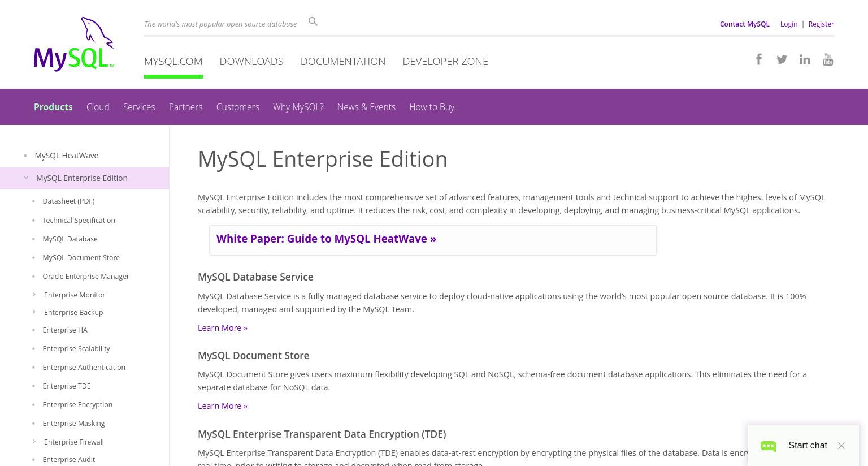Open the Why MySQL? menu item
This screenshot has height=466, width=868.
pos(298,107)
